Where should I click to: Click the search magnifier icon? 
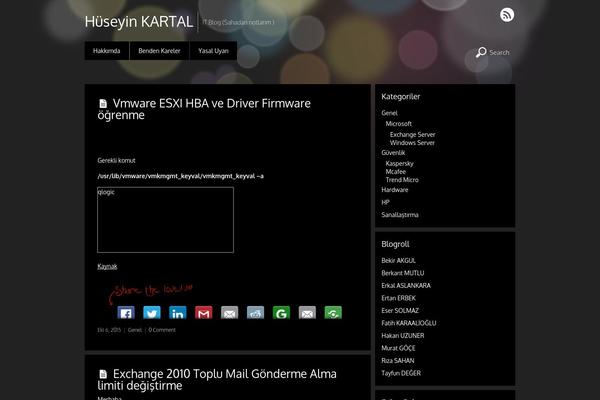pyautogui.click(x=481, y=52)
